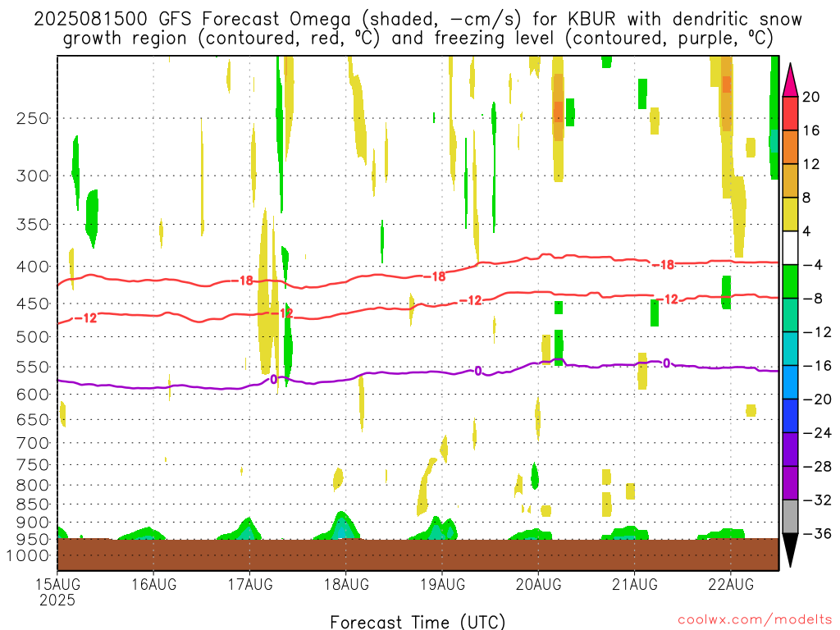Image resolution: width=840 pixels, height=630 pixels.
Task: Click the -18 contour label near 17AUG
Action: tap(242, 281)
